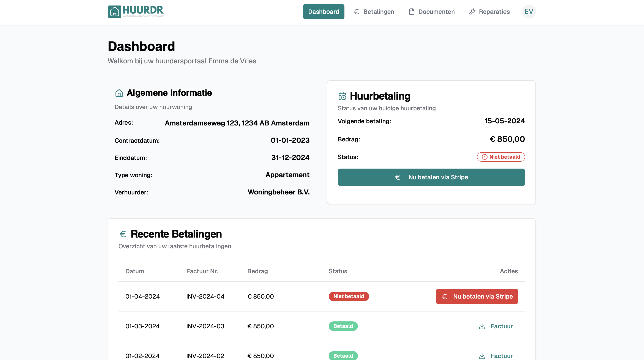
Task: Click the euro icon on the teal pay button
Action: point(398,177)
